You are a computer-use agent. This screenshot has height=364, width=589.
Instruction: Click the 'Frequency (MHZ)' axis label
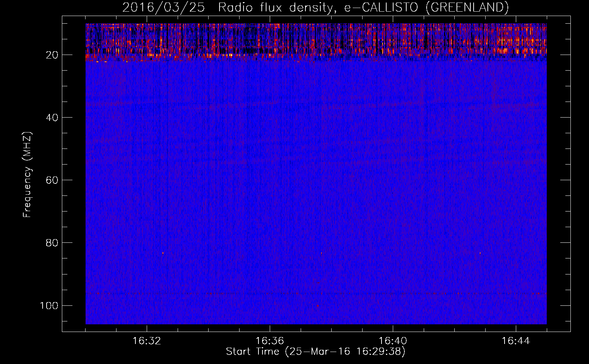[x=27, y=174]
